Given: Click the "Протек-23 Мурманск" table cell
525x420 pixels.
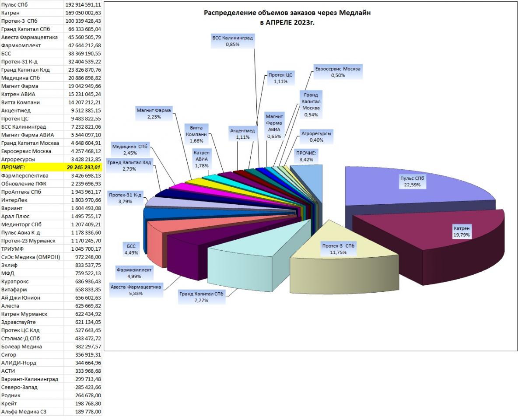Looking at the screenshot, I should 31,241.
